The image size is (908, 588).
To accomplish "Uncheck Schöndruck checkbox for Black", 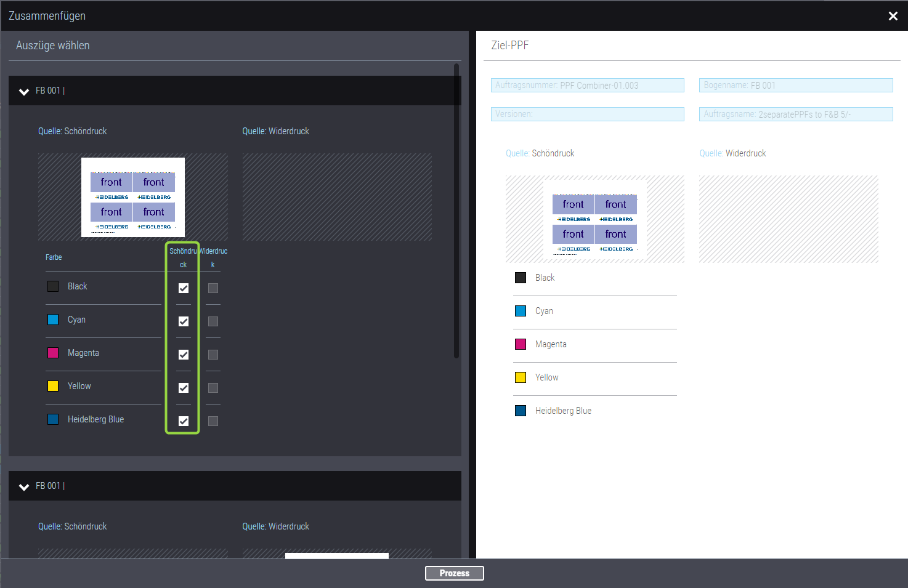I will (x=184, y=288).
